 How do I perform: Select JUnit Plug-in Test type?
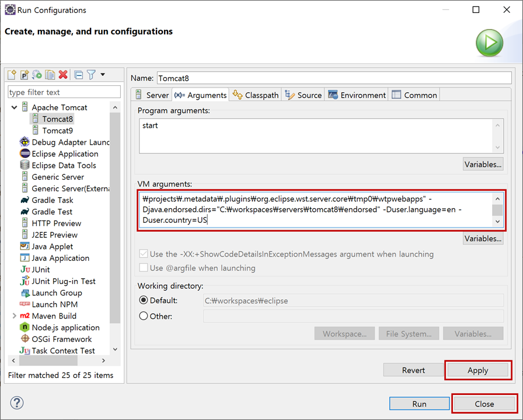pyautogui.click(x=58, y=281)
